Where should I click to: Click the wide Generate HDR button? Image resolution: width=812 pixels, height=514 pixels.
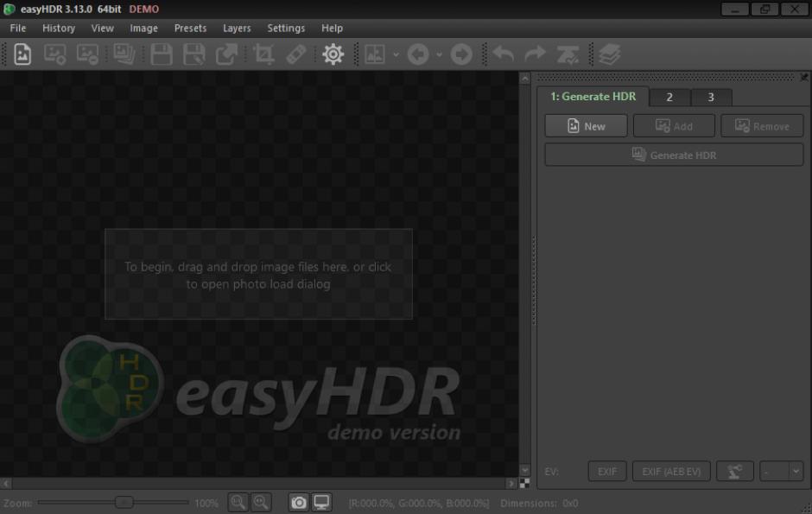pos(674,155)
